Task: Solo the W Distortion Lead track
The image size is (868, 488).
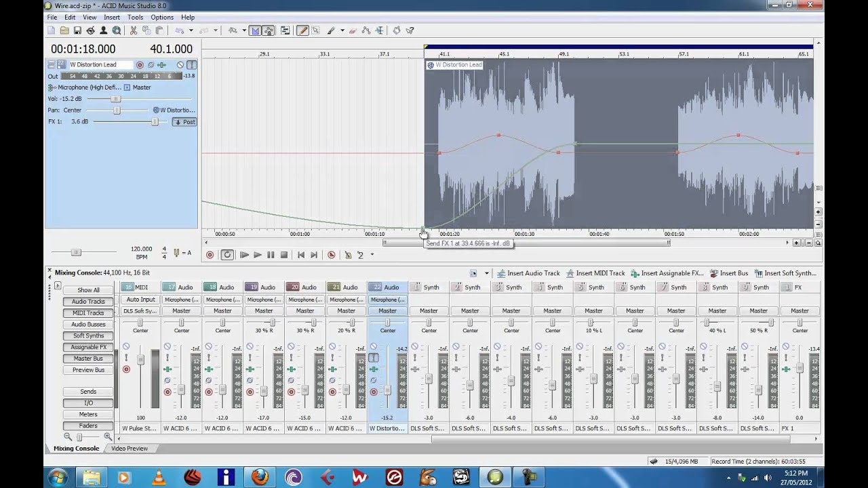Action: coord(192,65)
